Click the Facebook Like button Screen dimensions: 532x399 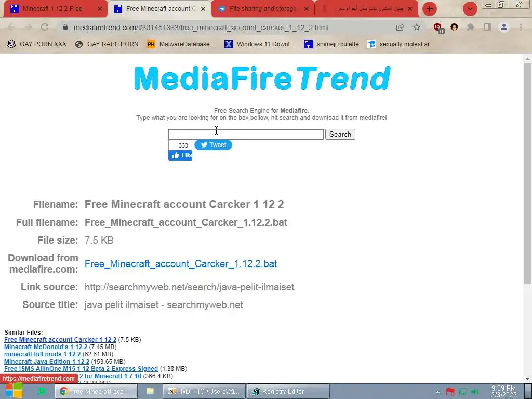pyautogui.click(x=180, y=155)
